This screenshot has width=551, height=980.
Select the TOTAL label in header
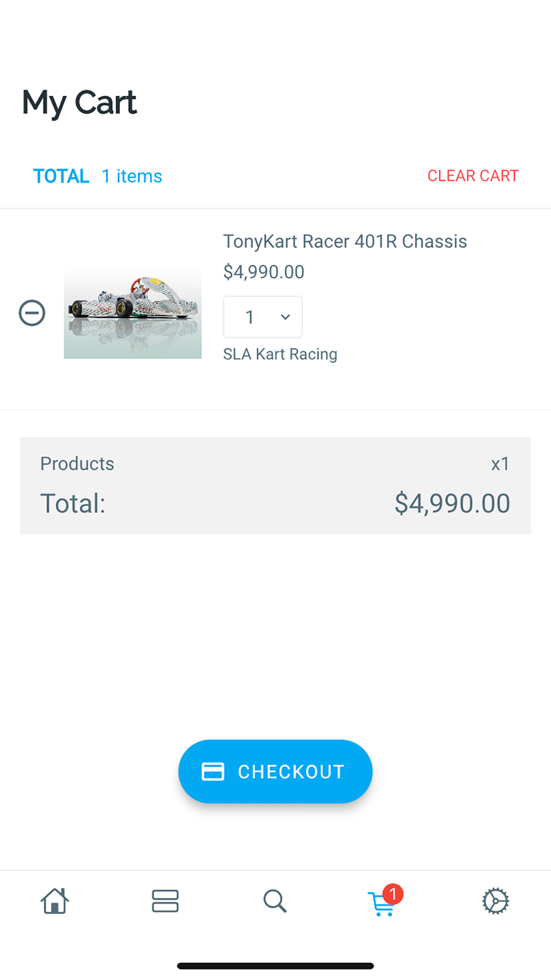tap(61, 176)
